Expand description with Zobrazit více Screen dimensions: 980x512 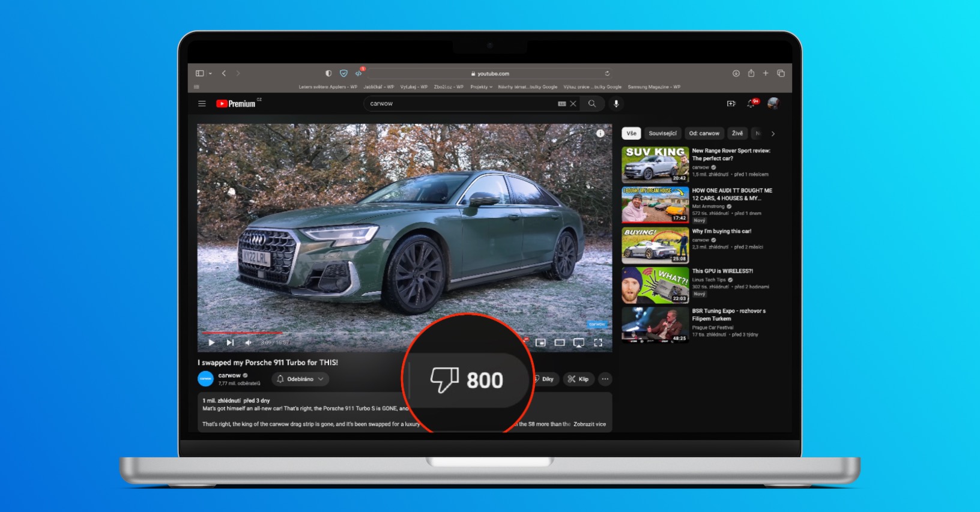(x=590, y=424)
